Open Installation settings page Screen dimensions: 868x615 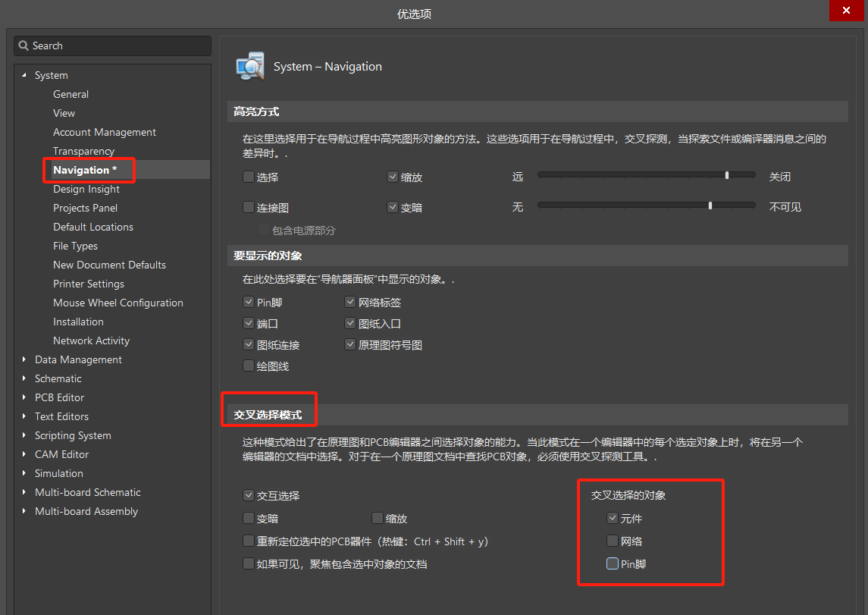click(78, 321)
